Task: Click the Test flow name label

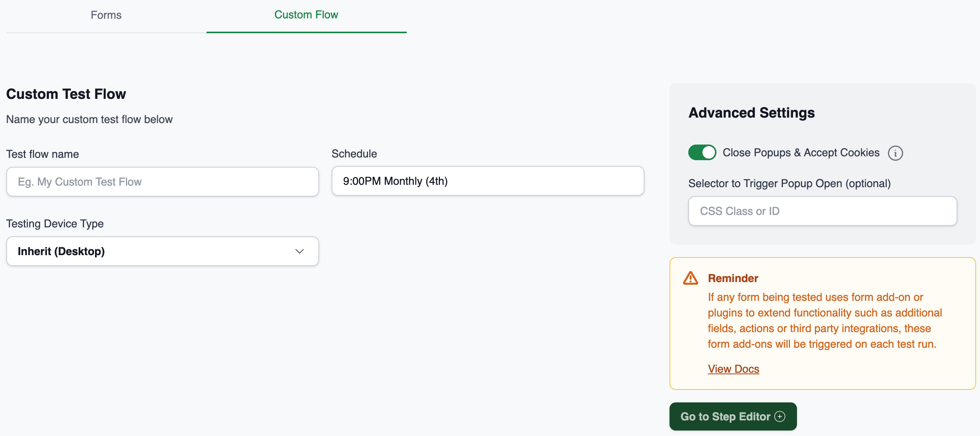Action: [x=43, y=154]
